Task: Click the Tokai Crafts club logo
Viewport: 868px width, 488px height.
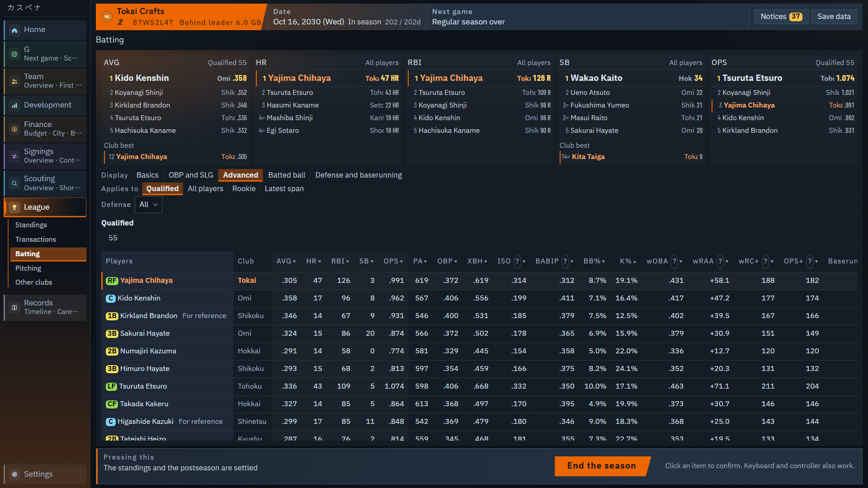Action: (107, 17)
